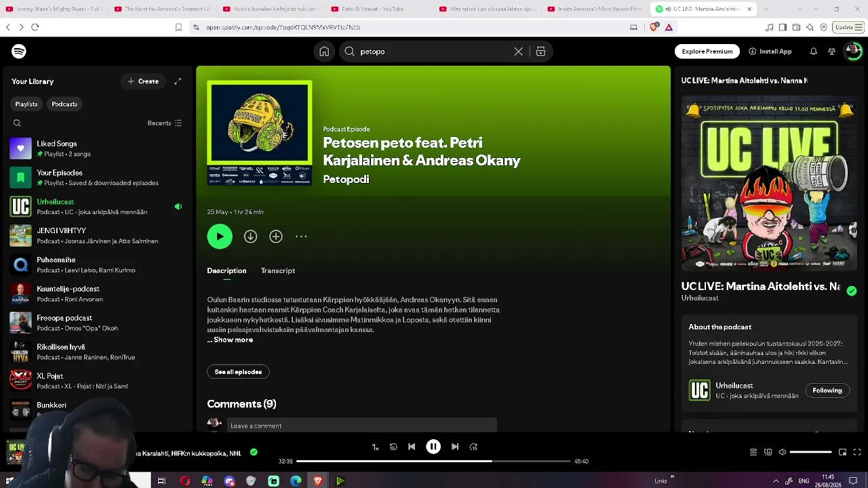Switch to the Fathi & Ystavat YouTube tab
The width and height of the screenshot is (868, 488).
377,9
